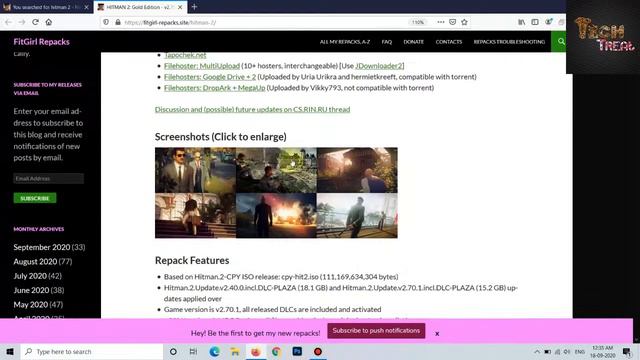Open the Tapochek.net link
Viewport: 640px width, 360px height.
click(x=185, y=55)
